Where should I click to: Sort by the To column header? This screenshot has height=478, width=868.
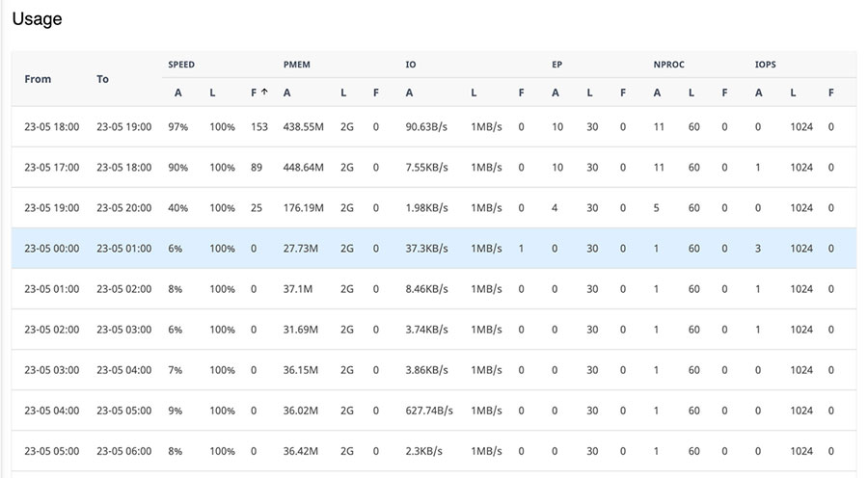pos(103,79)
